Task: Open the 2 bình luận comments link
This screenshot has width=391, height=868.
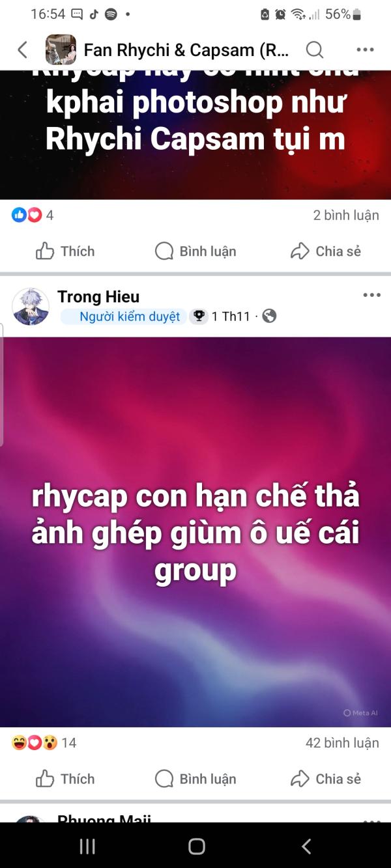Action: pyautogui.click(x=346, y=215)
